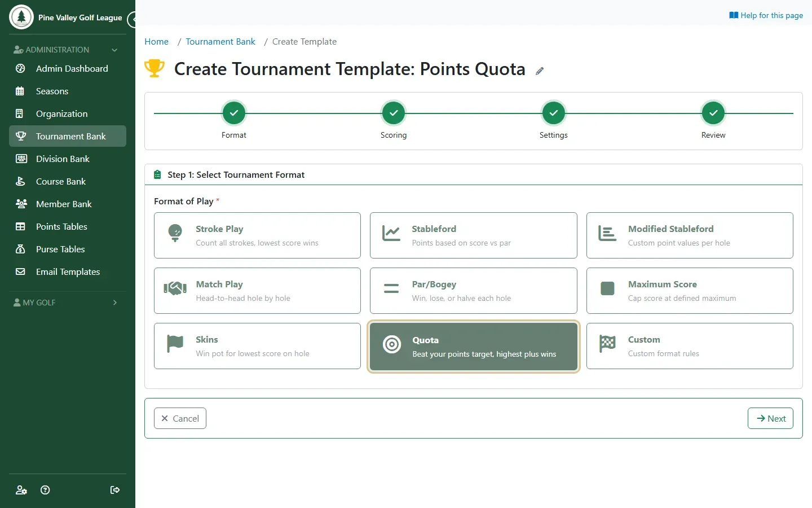Viewport: 812px width, 508px height.
Task: Collapse the sidebar with the arrow button
Action: click(133, 20)
